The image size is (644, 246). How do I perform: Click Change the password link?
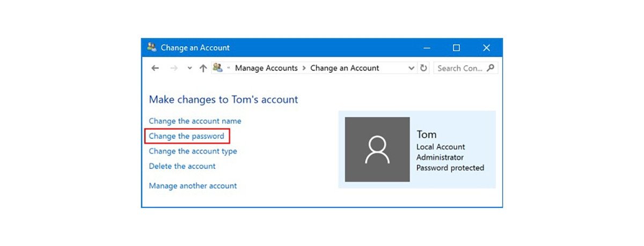point(186,136)
